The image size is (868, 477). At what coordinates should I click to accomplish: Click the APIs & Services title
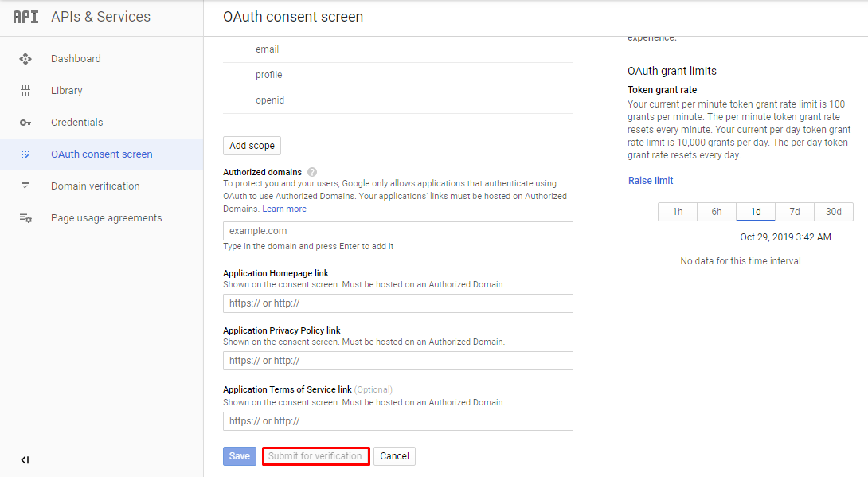point(101,17)
